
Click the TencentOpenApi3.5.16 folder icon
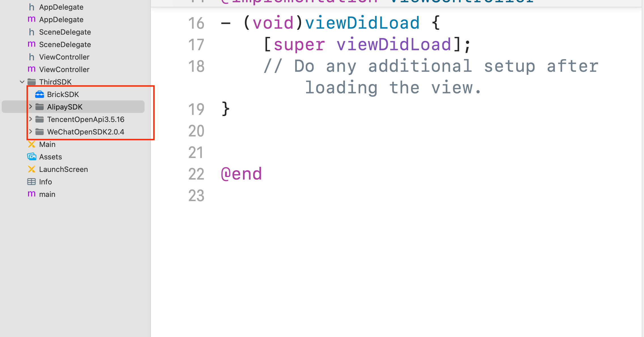(40, 119)
